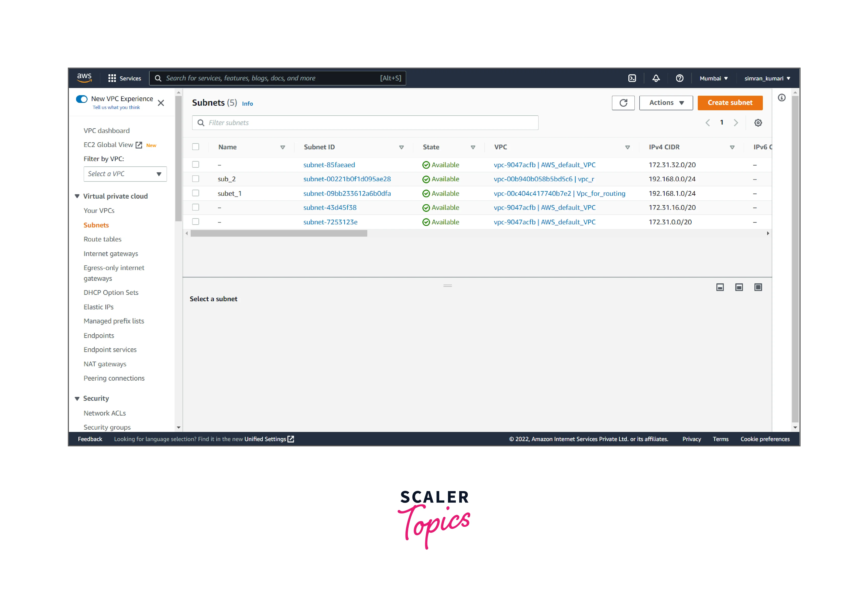
Task: Open the Select a VPC filter dropdown
Action: pyautogui.click(x=125, y=174)
